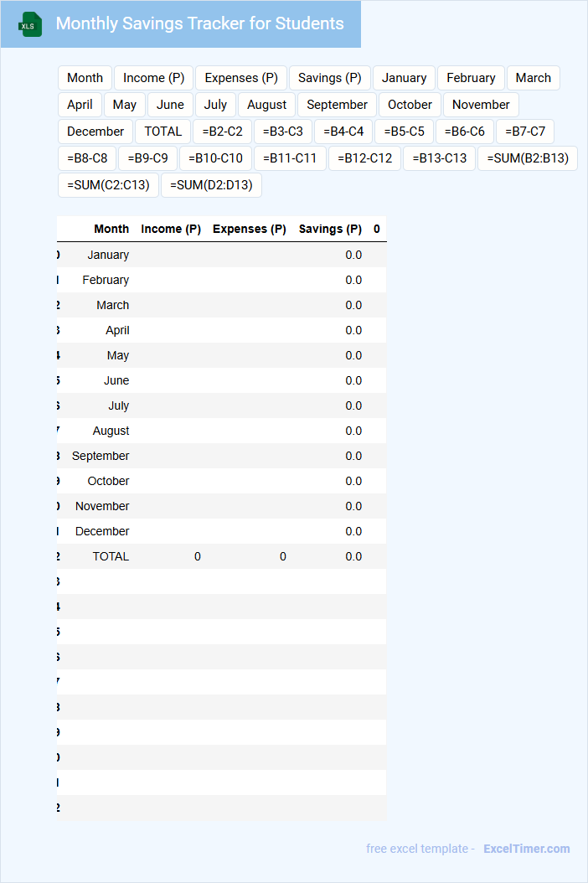Select the =SUM(D2:D13) formula tag

[x=211, y=185]
